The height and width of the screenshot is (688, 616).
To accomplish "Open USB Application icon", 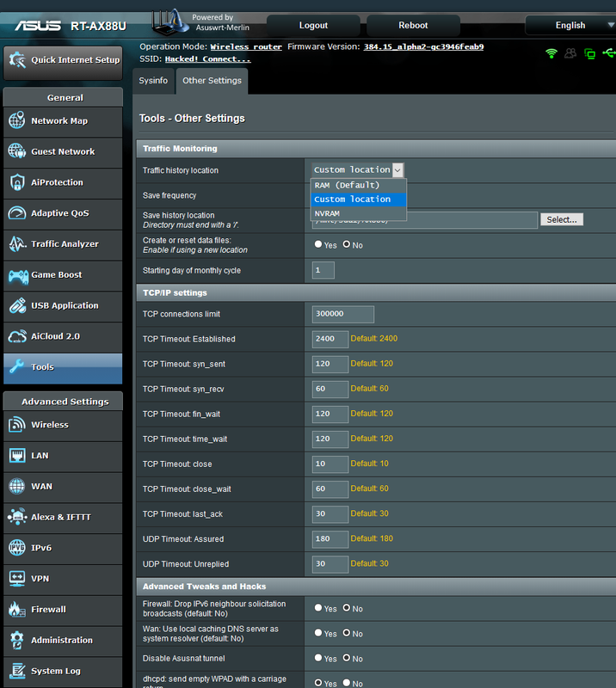I will pyautogui.click(x=17, y=305).
